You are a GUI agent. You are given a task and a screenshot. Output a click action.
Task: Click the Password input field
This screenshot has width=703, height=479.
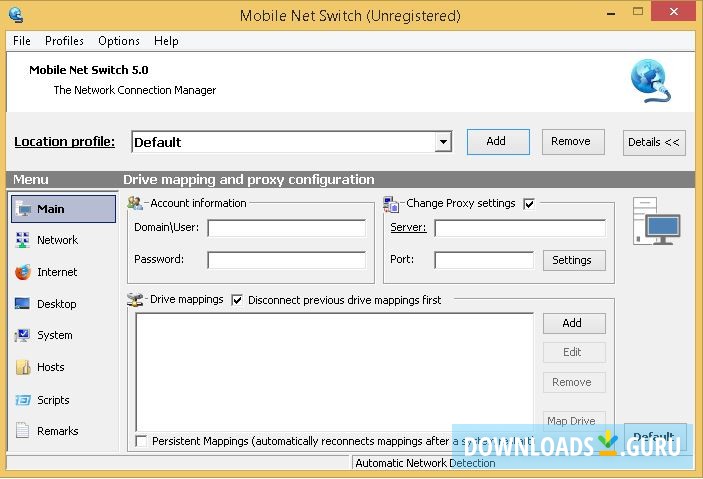pyautogui.click(x=287, y=260)
